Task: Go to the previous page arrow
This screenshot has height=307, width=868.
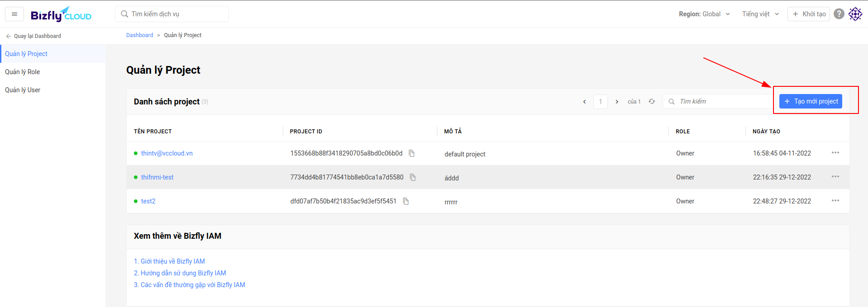Action: point(584,102)
